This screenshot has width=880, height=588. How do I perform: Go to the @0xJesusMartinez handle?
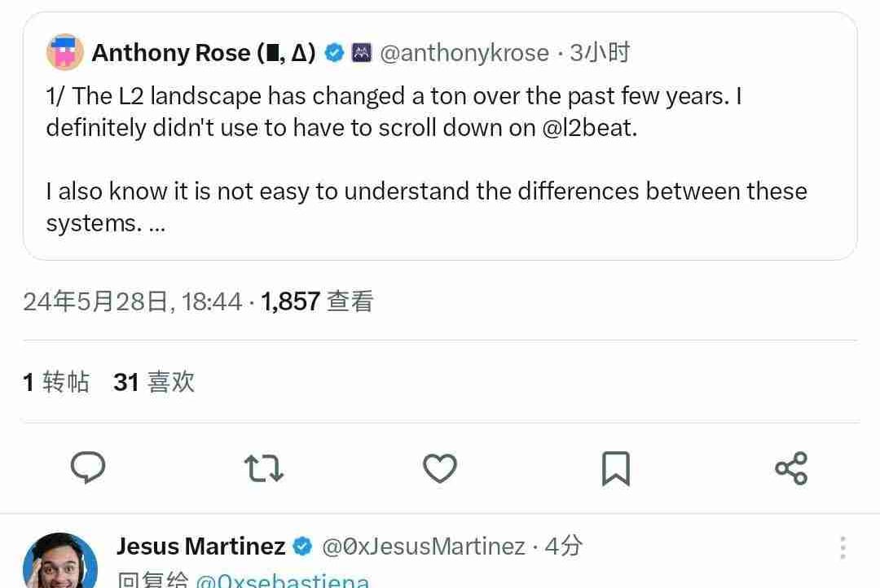click(424, 546)
